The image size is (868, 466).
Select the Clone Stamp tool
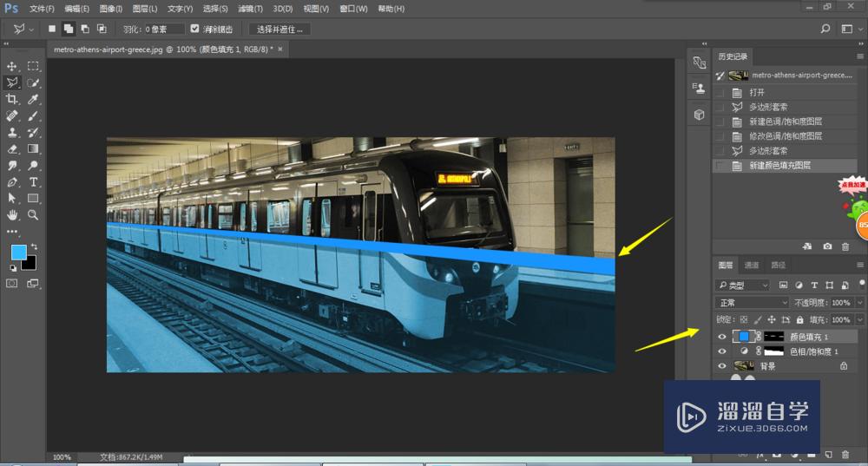coord(11,132)
